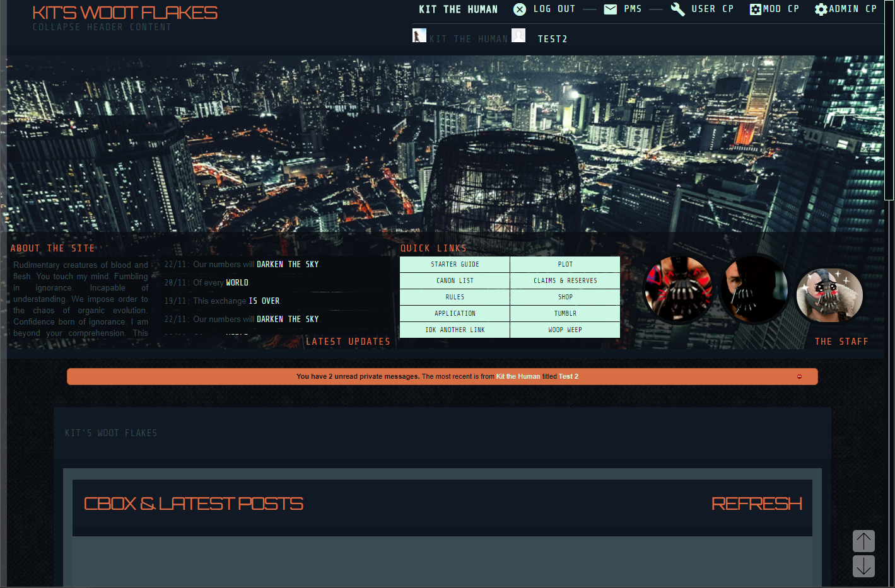Viewport: 895px width, 588px height.
Task: Click the User CP wrench icon
Action: pos(678,9)
